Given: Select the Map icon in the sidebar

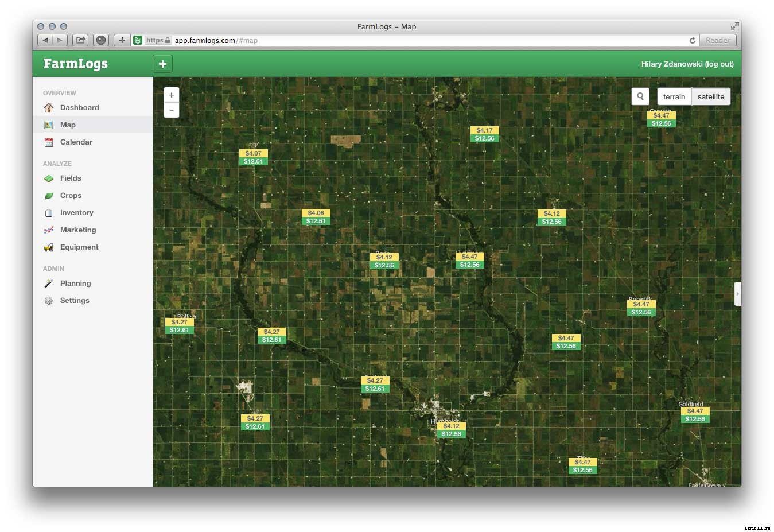Looking at the screenshot, I should pyautogui.click(x=49, y=125).
